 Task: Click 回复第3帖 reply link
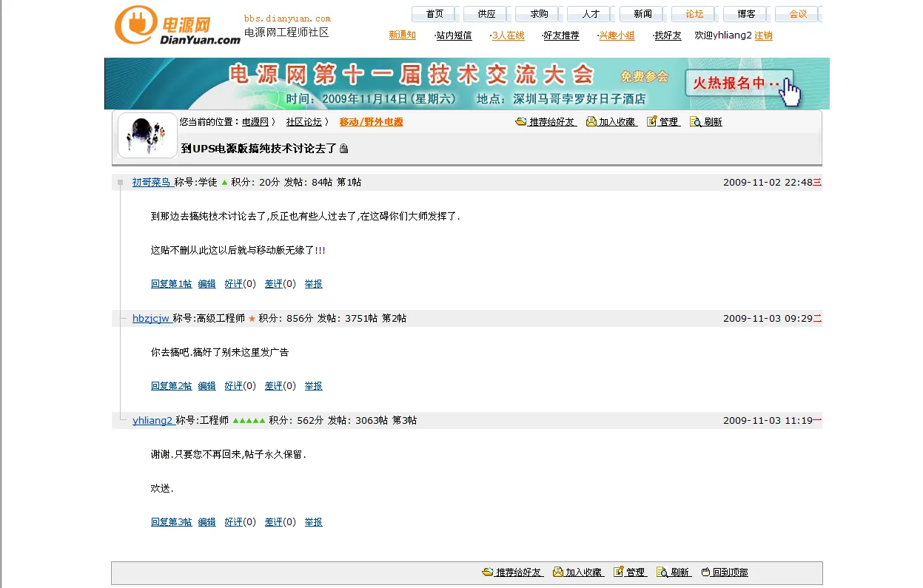point(171,522)
